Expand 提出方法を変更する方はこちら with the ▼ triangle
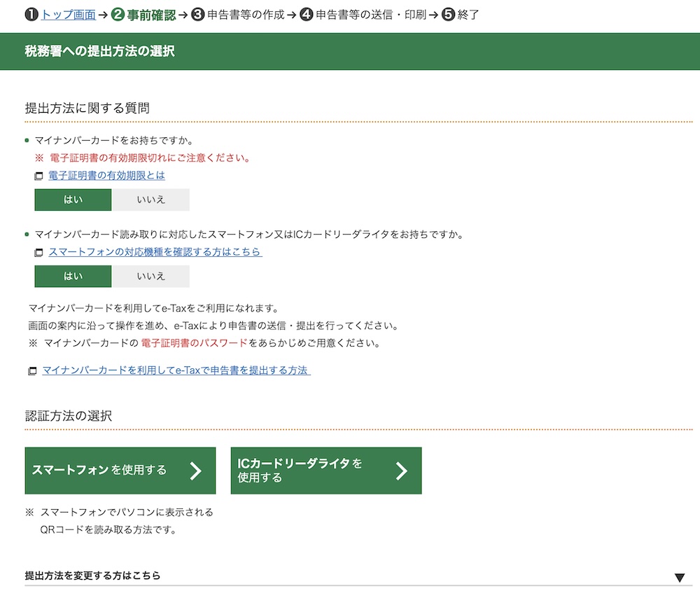Screen dimensions: 700x612 [x=678, y=576]
